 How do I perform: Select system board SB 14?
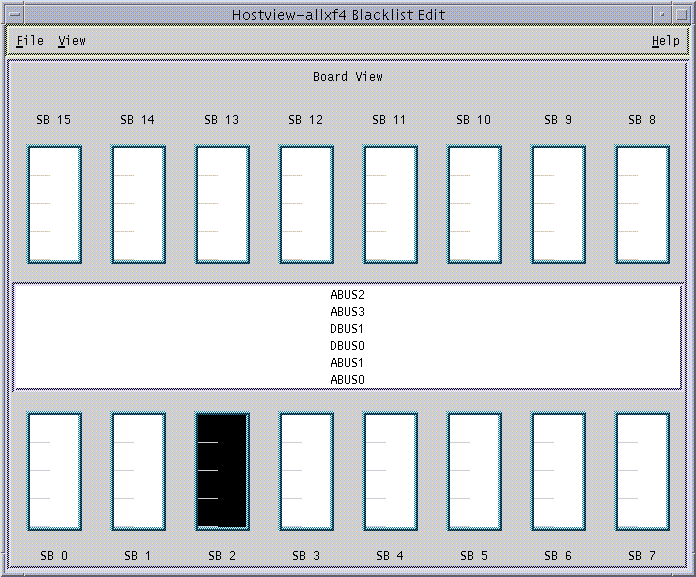coord(138,205)
